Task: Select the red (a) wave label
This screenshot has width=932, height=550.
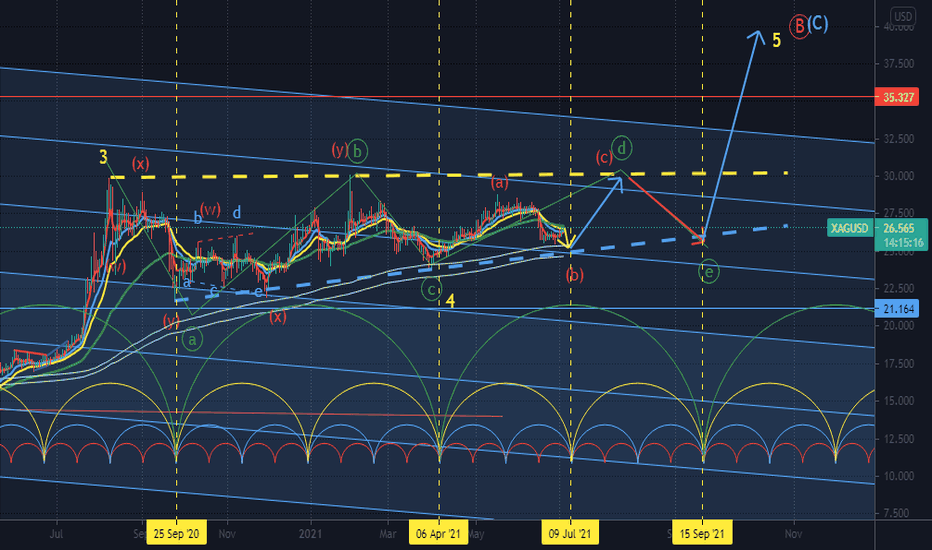Action: pos(499,183)
